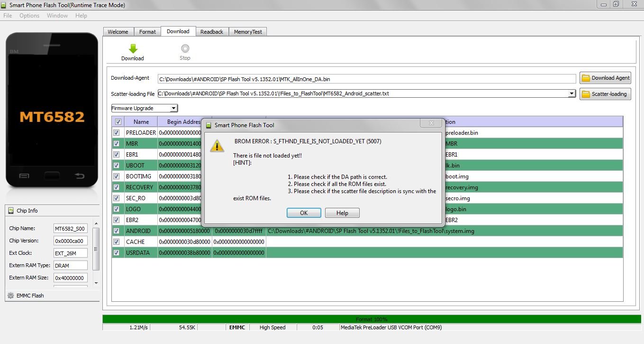Uncheck the MBR checkbox

pos(117,144)
